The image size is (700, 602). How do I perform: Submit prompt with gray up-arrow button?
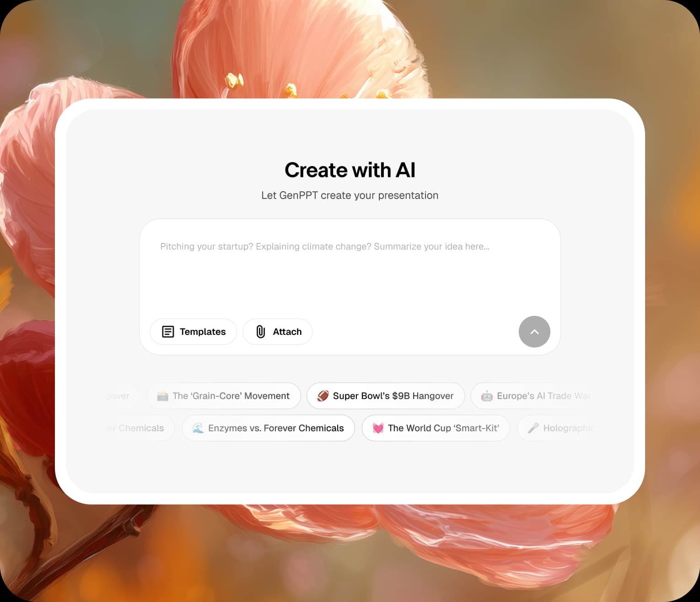click(534, 332)
